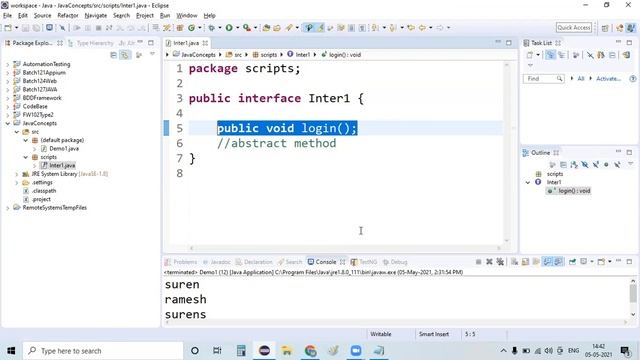This screenshot has width=640, height=360.
Task: Collapse the scripts package node
Action: 25,157
